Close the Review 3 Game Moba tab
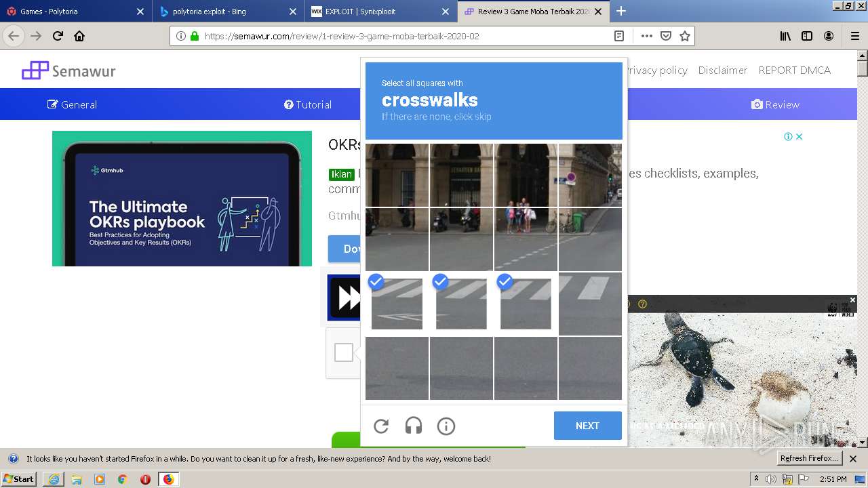Screen dimensions: 868x488 [599, 12]
